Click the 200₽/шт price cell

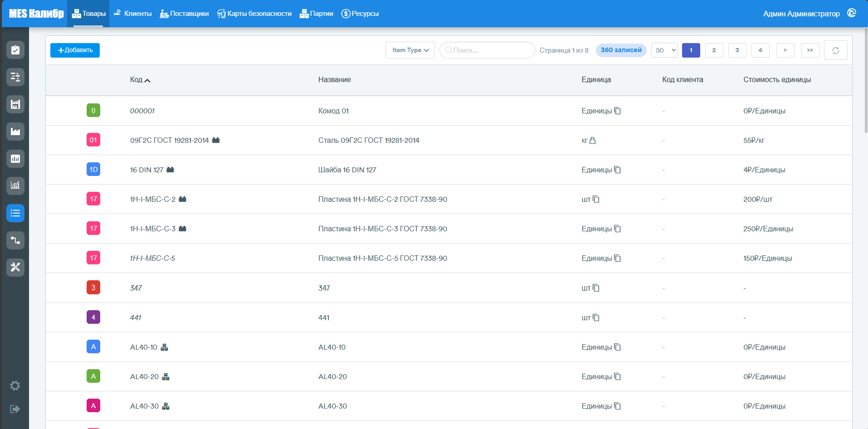pyautogui.click(x=758, y=200)
